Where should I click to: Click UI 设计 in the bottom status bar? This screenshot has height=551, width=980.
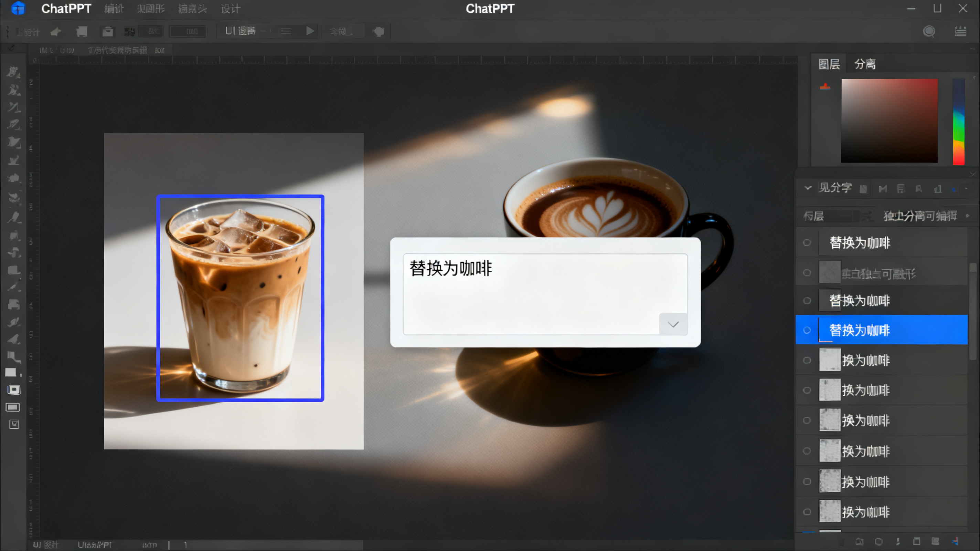click(46, 545)
